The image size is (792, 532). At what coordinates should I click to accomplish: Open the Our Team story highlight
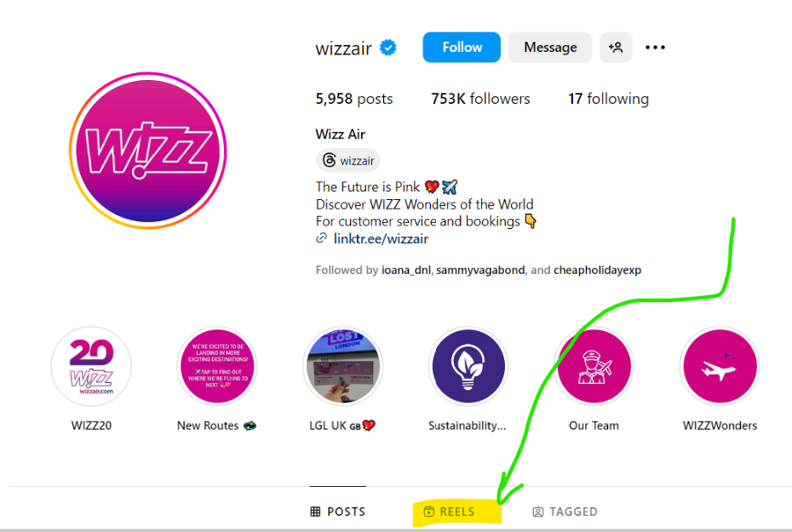[x=594, y=366]
